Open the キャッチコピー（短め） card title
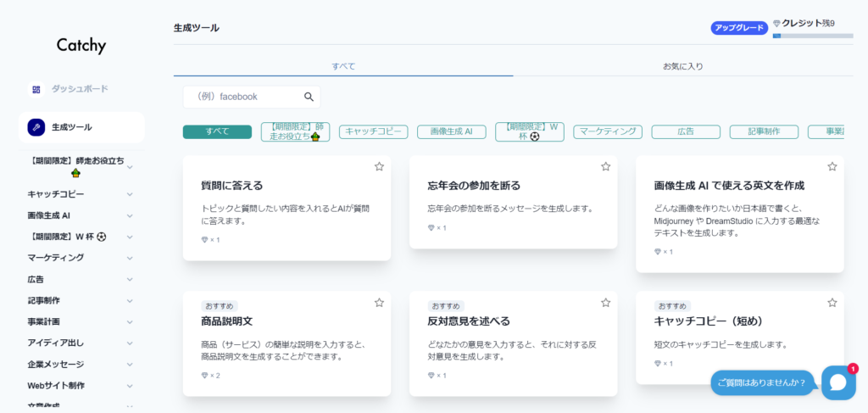Viewport: 868px width, 413px height. point(709,321)
